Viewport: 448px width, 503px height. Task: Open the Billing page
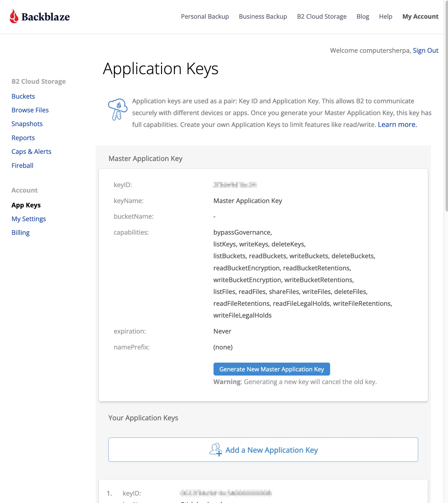coord(20,232)
